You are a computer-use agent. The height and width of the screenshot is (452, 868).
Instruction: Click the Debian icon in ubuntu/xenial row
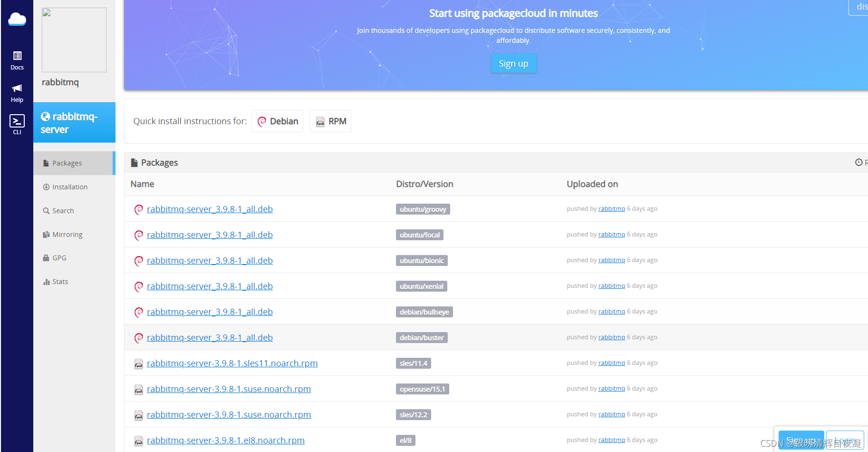pyautogui.click(x=139, y=286)
